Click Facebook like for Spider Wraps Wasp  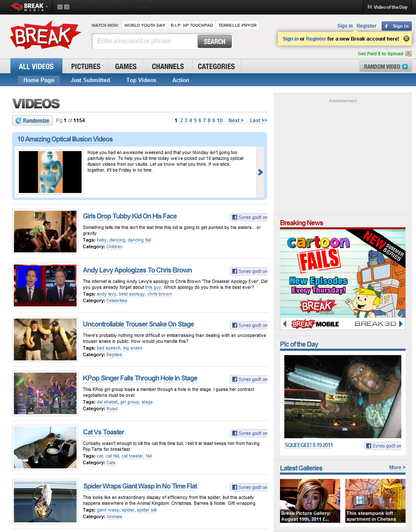pos(249,487)
